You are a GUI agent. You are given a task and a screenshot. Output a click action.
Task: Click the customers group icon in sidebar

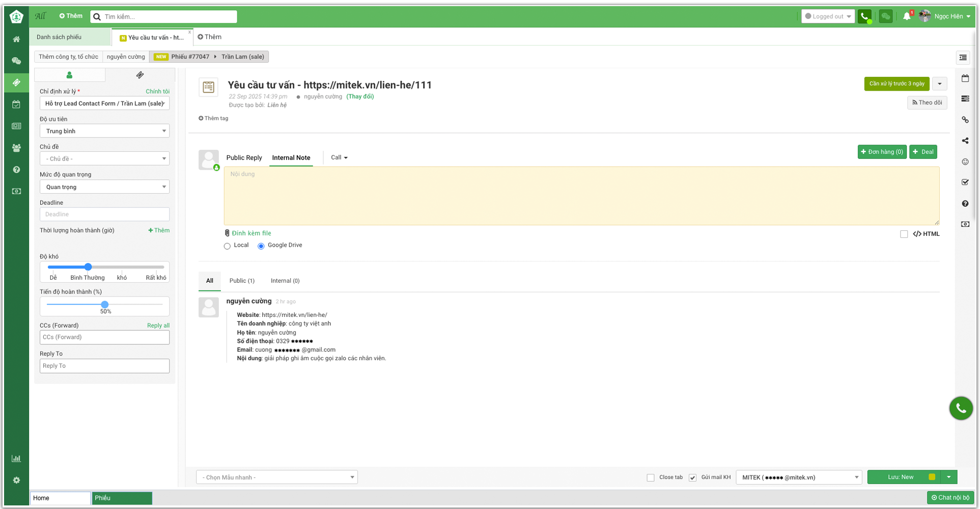(16, 148)
